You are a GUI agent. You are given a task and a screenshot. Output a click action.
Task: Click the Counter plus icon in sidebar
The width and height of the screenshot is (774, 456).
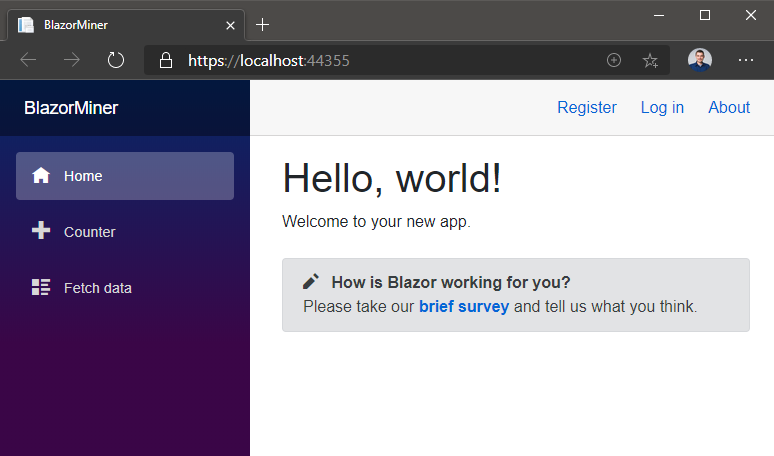point(41,230)
